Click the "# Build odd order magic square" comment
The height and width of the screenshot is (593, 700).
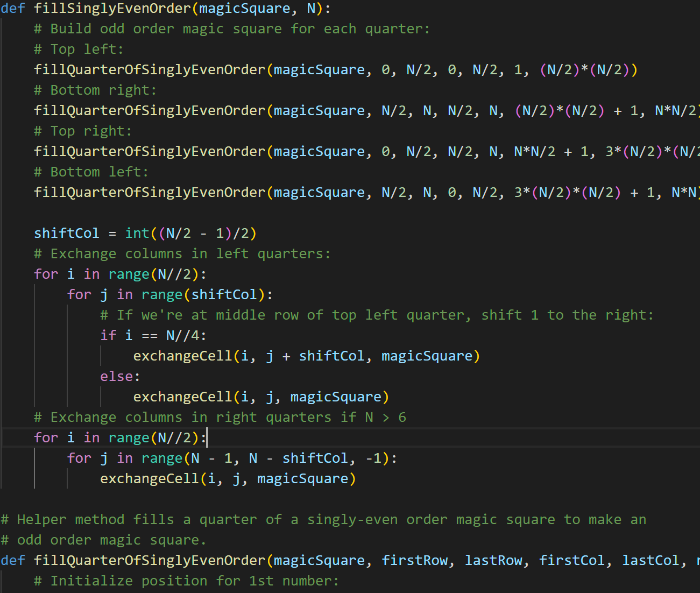click(x=232, y=29)
